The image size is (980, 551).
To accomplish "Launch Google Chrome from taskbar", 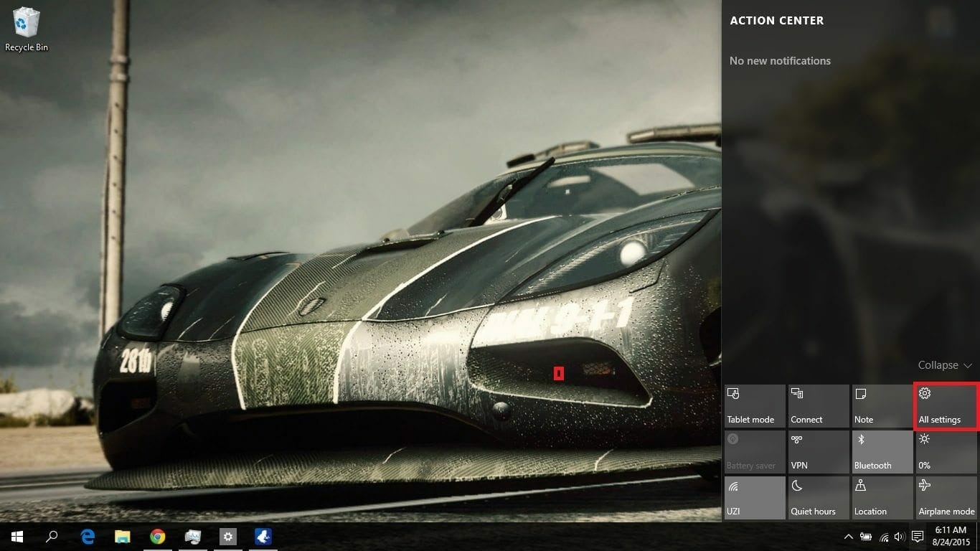I will (x=158, y=537).
